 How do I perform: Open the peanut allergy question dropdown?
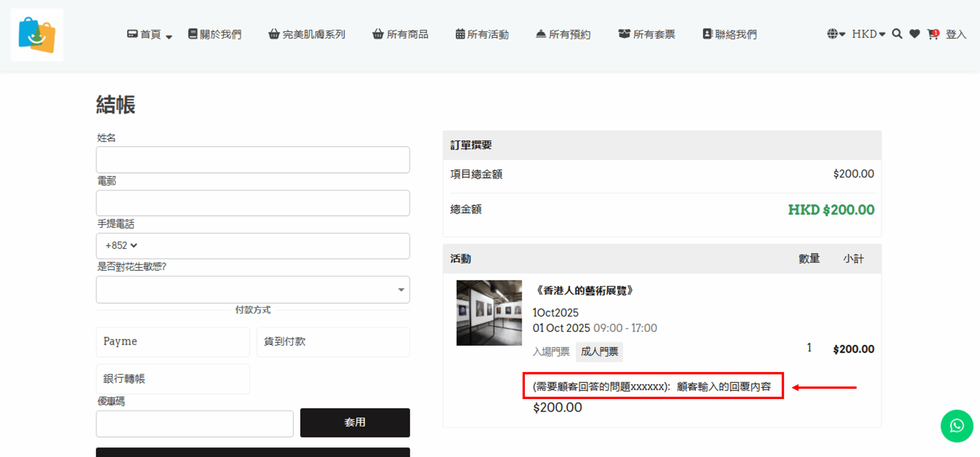pyautogui.click(x=253, y=290)
